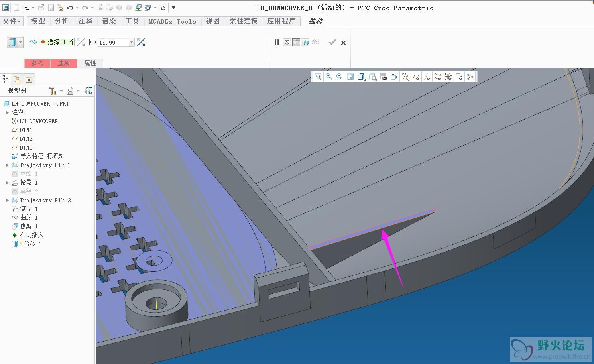This screenshot has height=364, width=594.
Task: Switch to the 视图 ribbon tab
Action: point(213,21)
